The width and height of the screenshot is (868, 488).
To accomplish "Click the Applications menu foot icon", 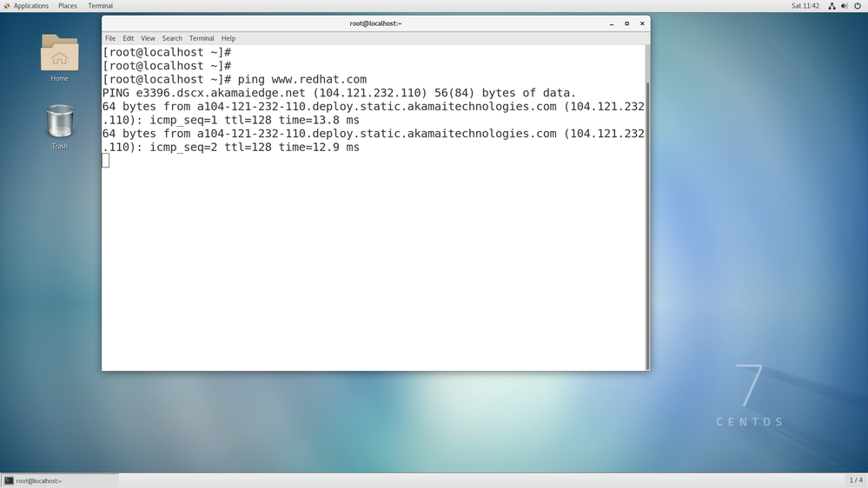I will click(x=7, y=6).
